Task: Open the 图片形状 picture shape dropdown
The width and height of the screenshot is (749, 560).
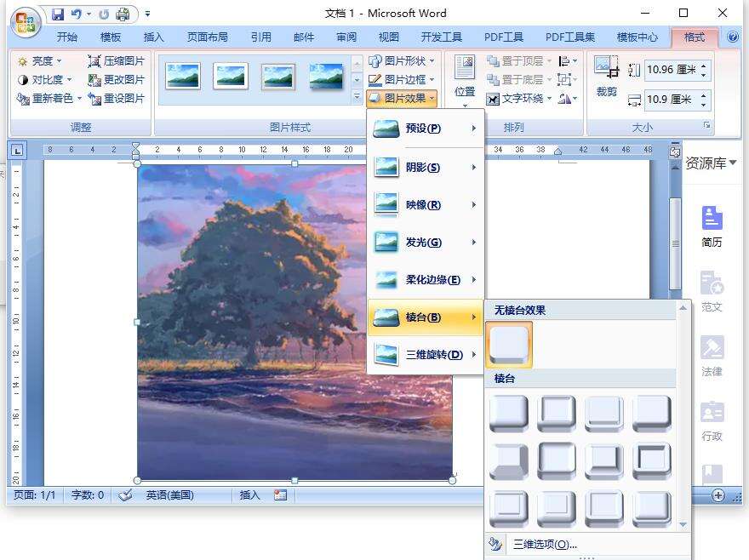Action: (402, 60)
